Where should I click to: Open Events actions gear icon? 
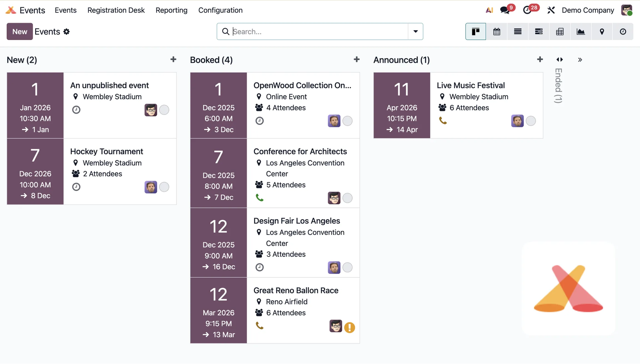coord(67,32)
